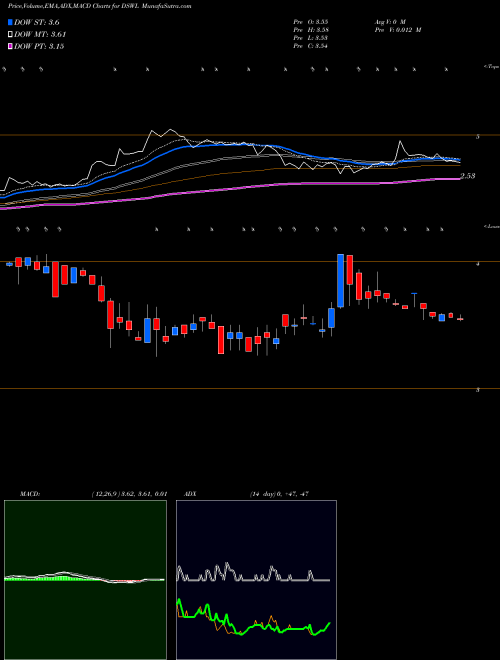
Task: Click the 'Pre C: 3.54' close value
Action: [x=311, y=46]
